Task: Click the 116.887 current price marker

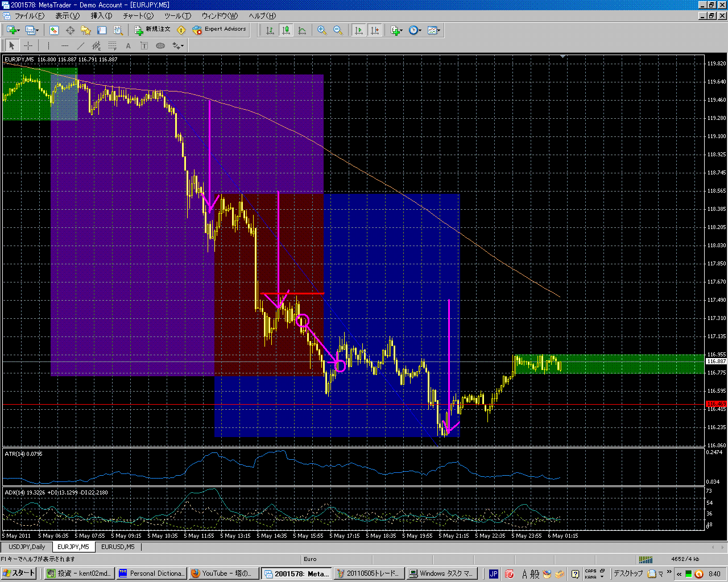Action: coord(716,361)
